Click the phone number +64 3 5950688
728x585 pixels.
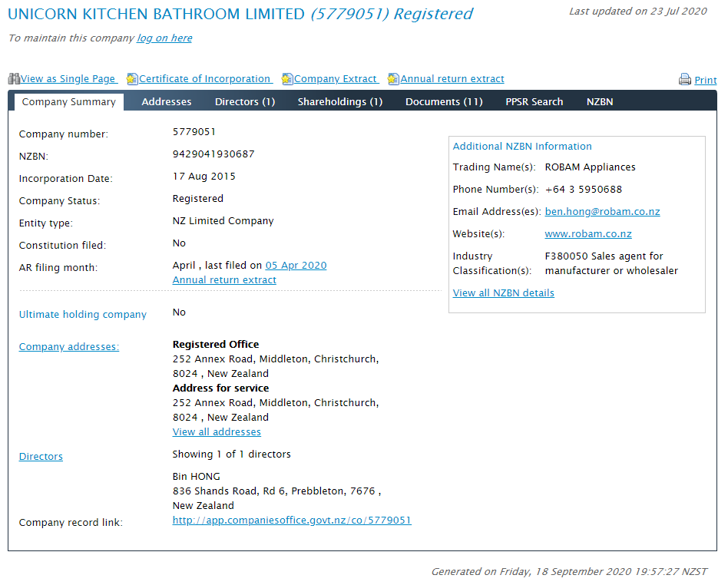pos(583,190)
